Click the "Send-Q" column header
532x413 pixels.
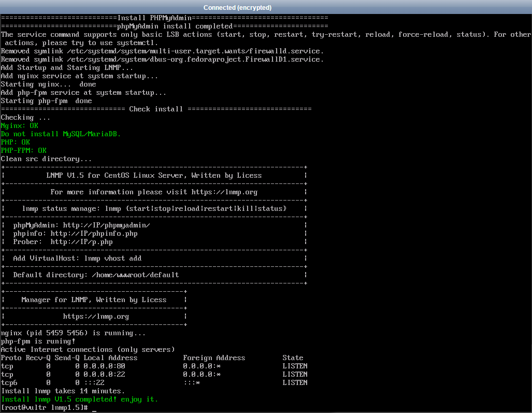tap(67, 358)
